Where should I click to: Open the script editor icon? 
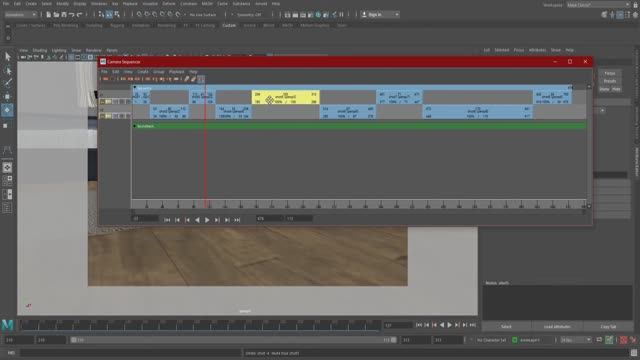click(633, 353)
